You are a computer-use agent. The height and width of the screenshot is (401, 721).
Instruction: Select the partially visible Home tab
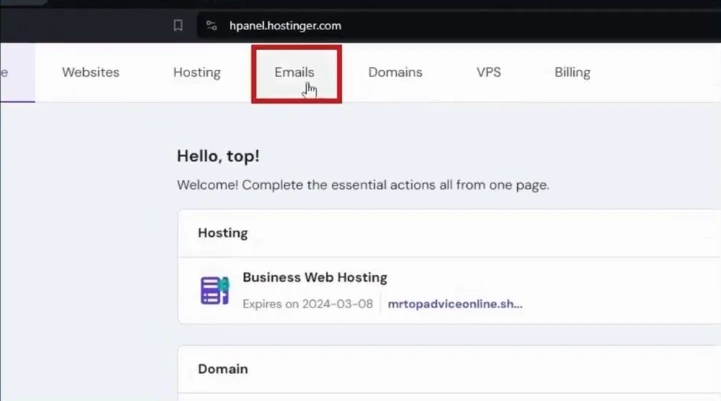tap(8, 72)
